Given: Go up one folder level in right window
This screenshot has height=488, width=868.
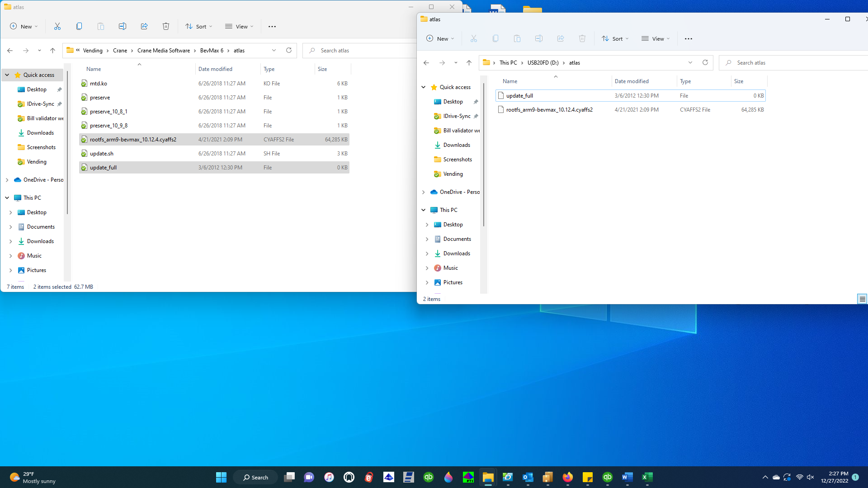Looking at the screenshot, I should click(x=469, y=62).
